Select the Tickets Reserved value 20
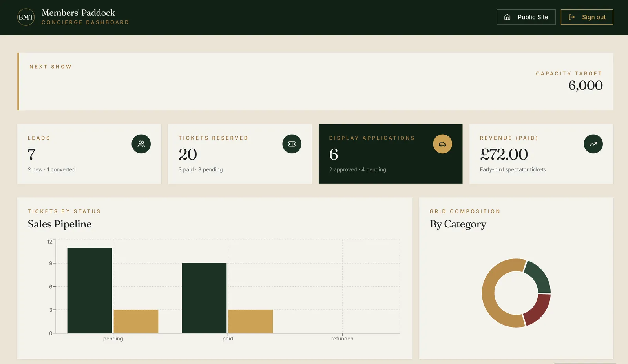Image resolution: width=628 pixels, height=364 pixels. (x=188, y=155)
